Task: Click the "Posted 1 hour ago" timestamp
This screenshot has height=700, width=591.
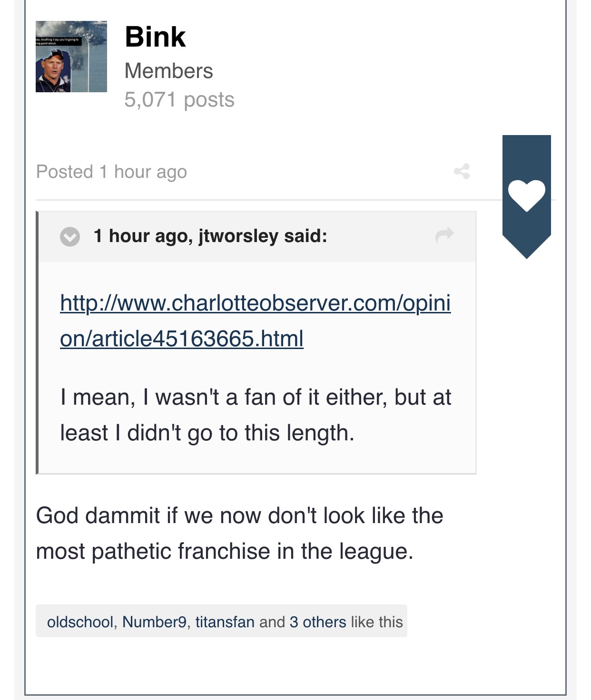Action: pos(111,172)
